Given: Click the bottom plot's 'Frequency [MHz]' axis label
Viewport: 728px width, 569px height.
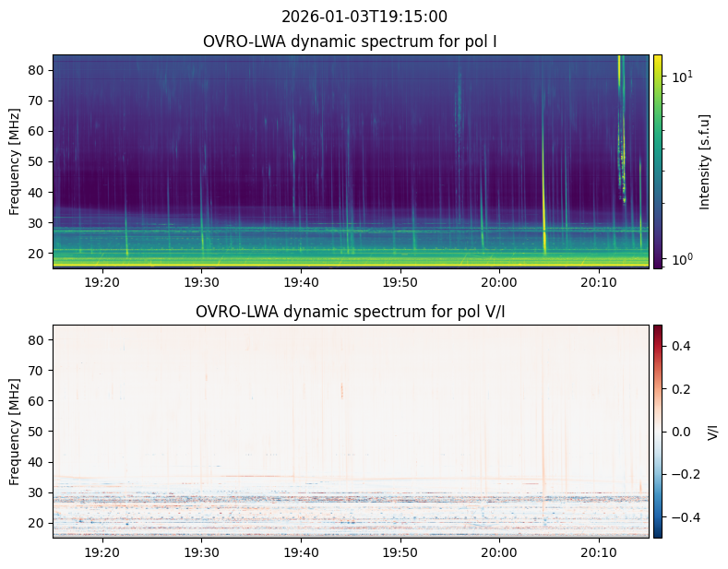Looking at the screenshot, I should pyautogui.click(x=16, y=432).
